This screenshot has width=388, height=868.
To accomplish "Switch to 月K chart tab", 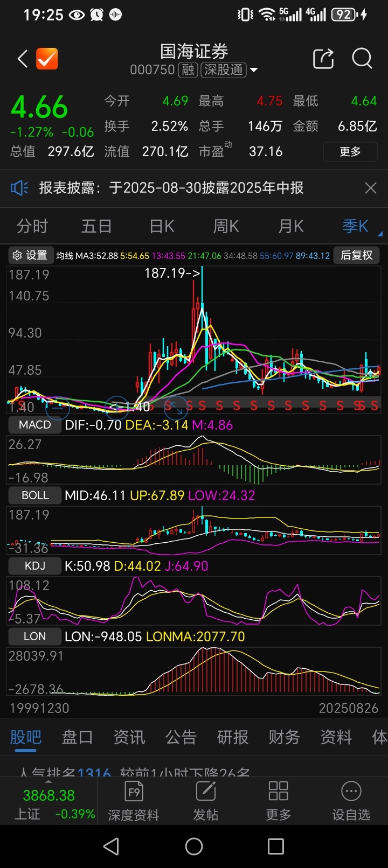I will pyautogui.click(x=291, y=226).
